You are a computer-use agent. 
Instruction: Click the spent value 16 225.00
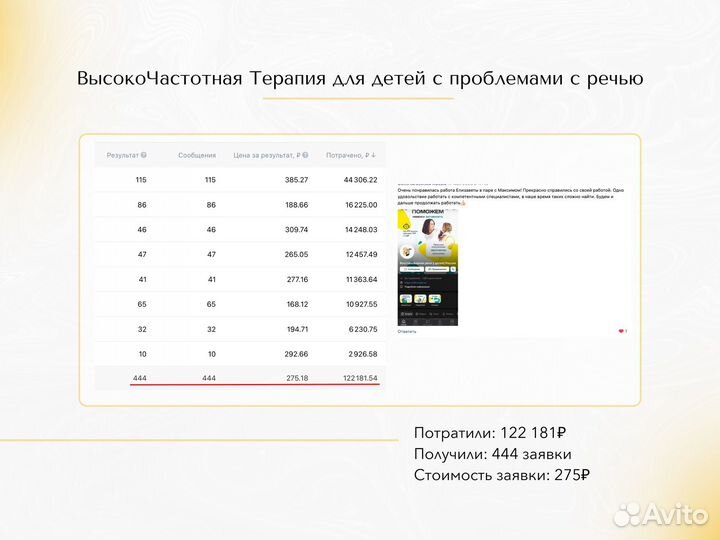tap(361, 205)
